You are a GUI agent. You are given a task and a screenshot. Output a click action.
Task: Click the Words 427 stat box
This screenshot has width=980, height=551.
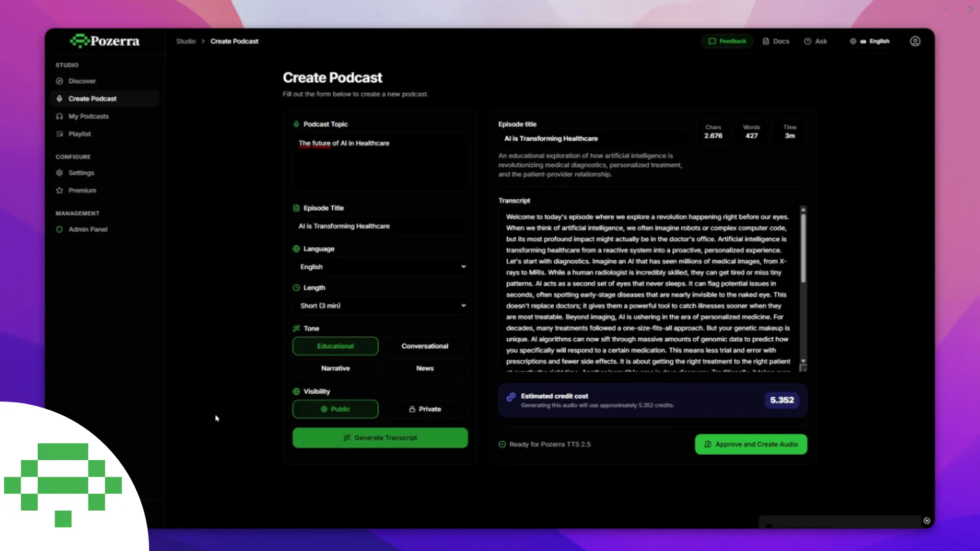coord(751,132)
